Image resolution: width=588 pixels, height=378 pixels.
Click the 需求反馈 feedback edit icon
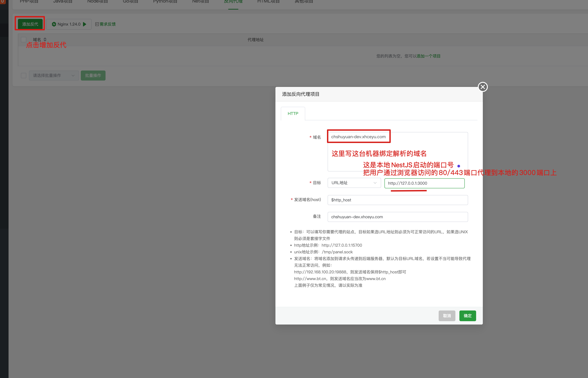pos(97,24)
